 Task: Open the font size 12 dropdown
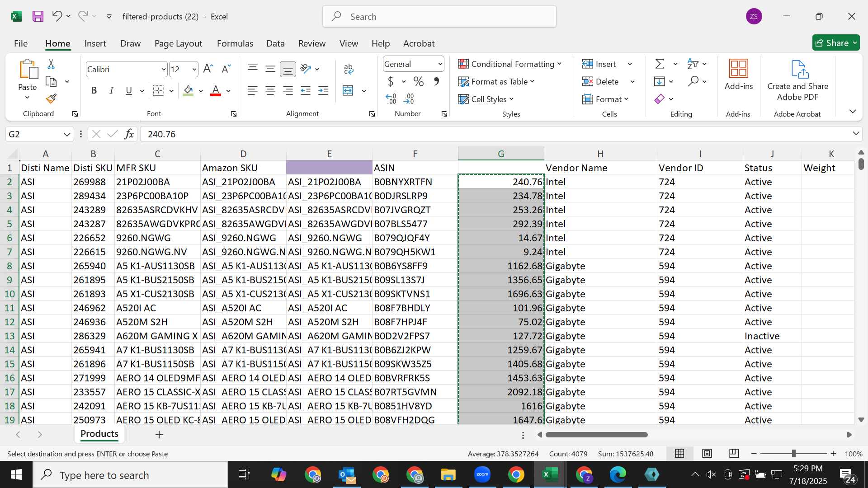[x=194, y=70]
